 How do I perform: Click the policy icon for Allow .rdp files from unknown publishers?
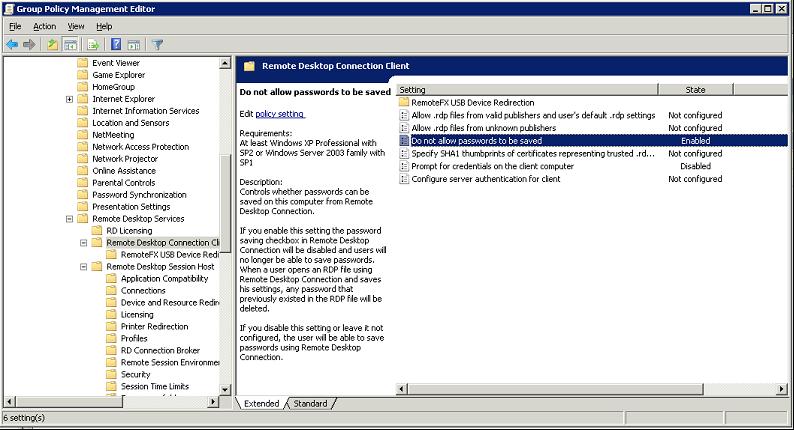click(x=404, y=128)
